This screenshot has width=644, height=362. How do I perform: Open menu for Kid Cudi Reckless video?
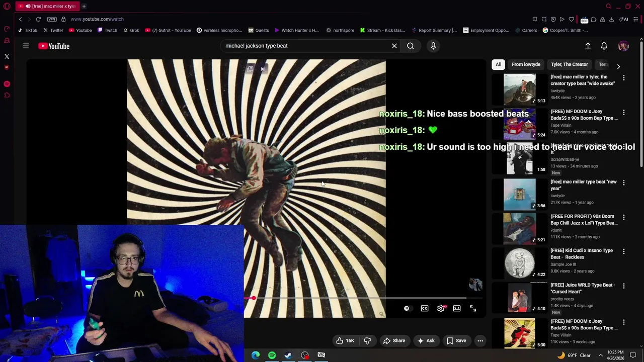624,251
